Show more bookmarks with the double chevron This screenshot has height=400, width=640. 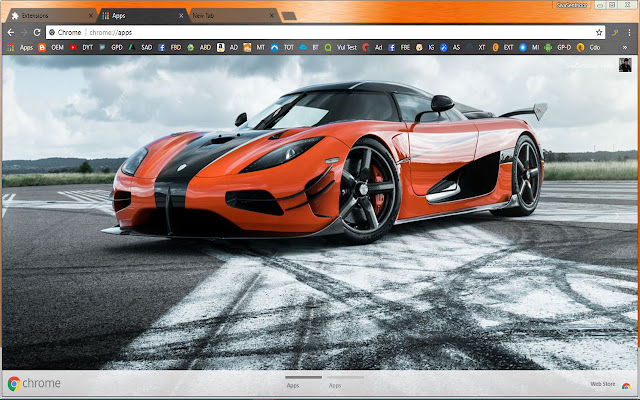coord(624,47)
